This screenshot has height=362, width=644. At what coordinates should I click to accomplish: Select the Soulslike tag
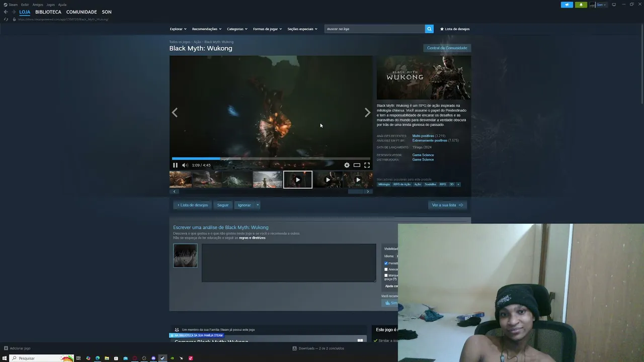point(430,184)
